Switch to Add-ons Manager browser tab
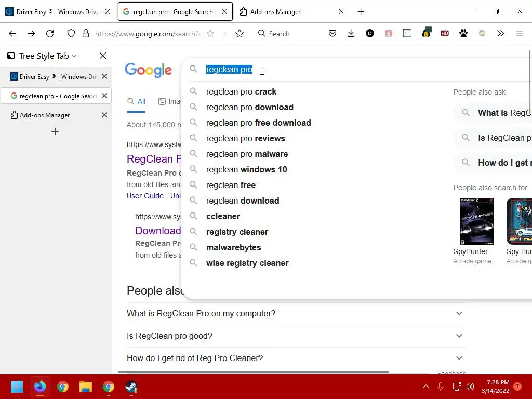 click(x=292, y=11)
